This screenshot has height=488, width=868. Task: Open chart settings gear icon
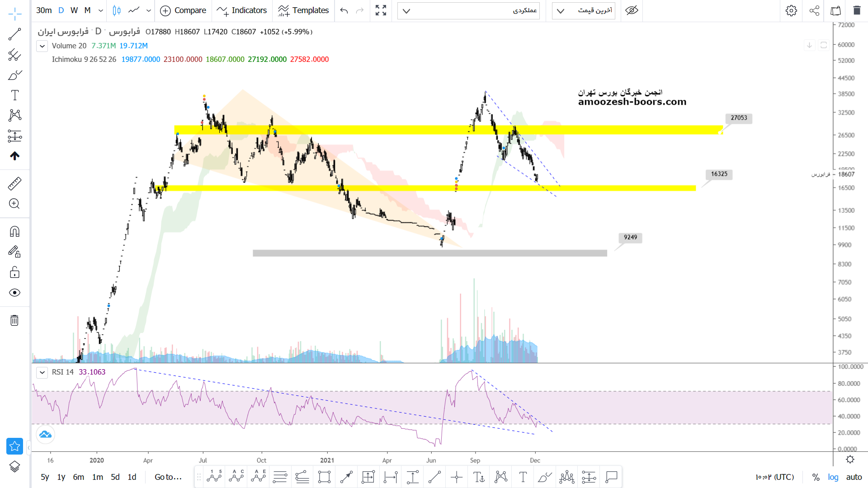(791, 10)
